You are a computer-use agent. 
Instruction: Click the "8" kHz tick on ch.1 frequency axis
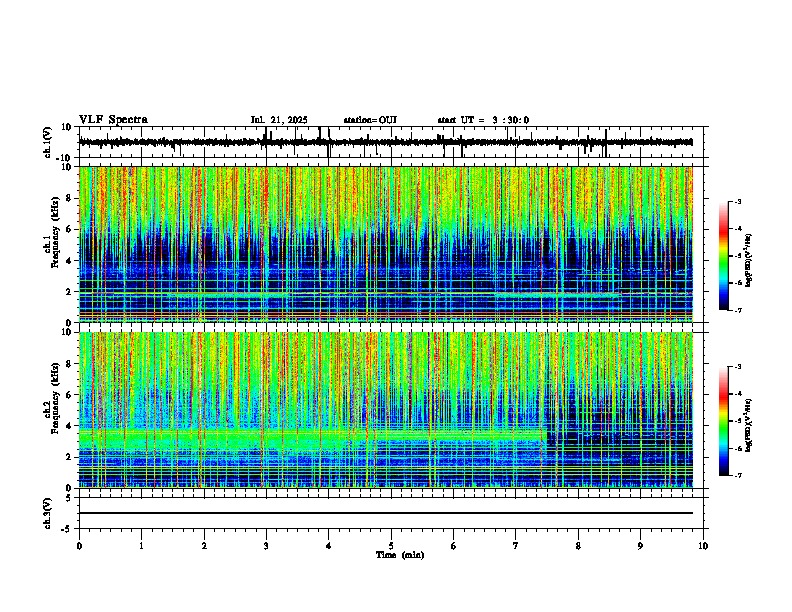70,198
